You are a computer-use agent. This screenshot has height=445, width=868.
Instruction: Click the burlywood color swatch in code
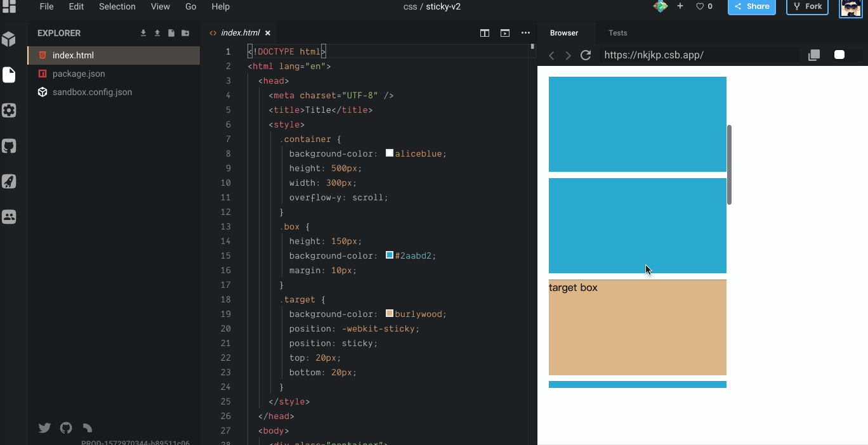pyautogui.click(x=390, y=314)
